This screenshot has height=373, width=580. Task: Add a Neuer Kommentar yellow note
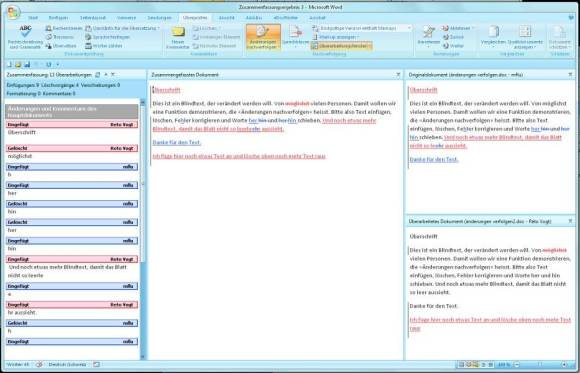coord(178,37)
